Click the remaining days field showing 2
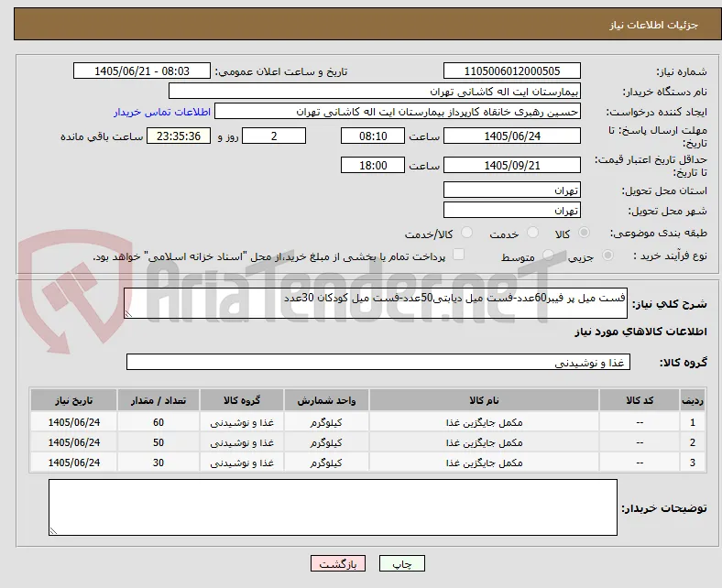The image size is (722, 588). click(274, 136)
